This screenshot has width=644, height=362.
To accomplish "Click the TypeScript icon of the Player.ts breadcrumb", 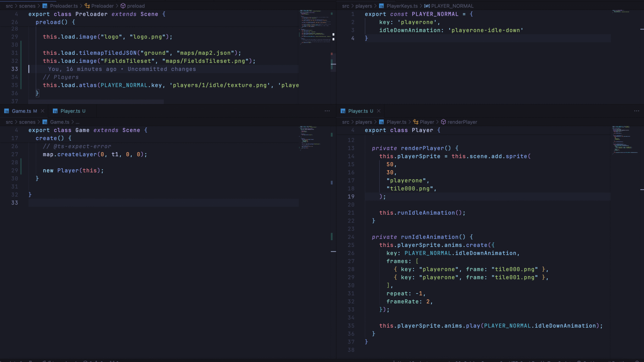I will coord(381,122).
